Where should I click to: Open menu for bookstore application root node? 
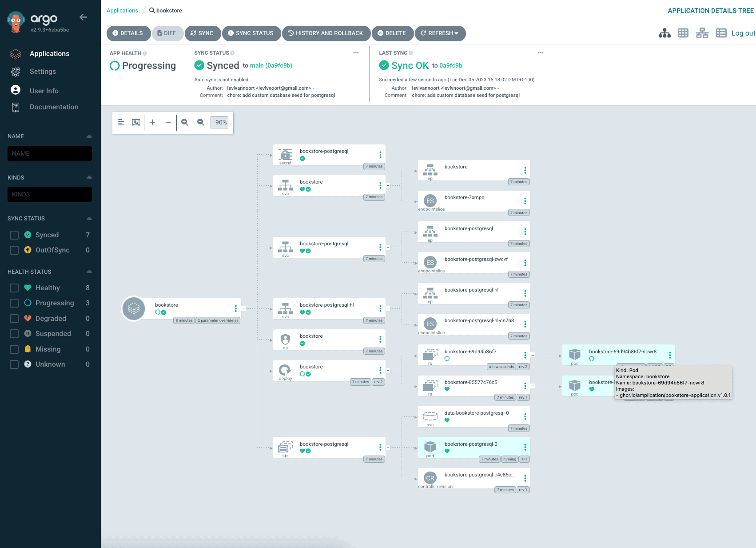pos(235,308)
